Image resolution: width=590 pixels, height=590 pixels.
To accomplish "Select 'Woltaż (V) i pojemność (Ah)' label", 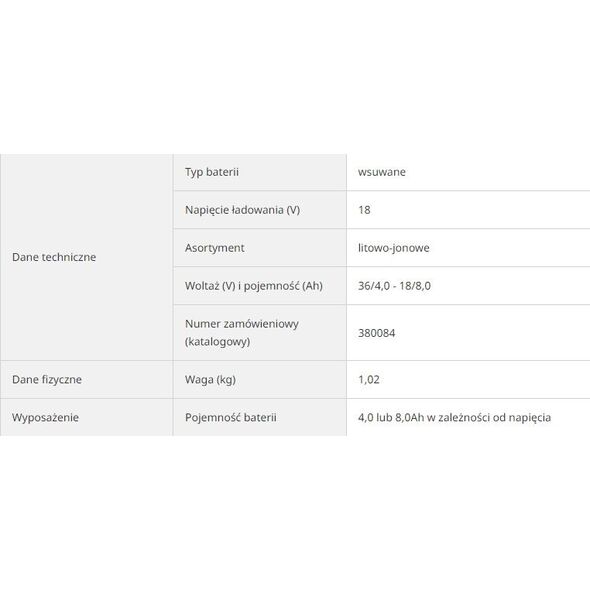I will 254,286.
